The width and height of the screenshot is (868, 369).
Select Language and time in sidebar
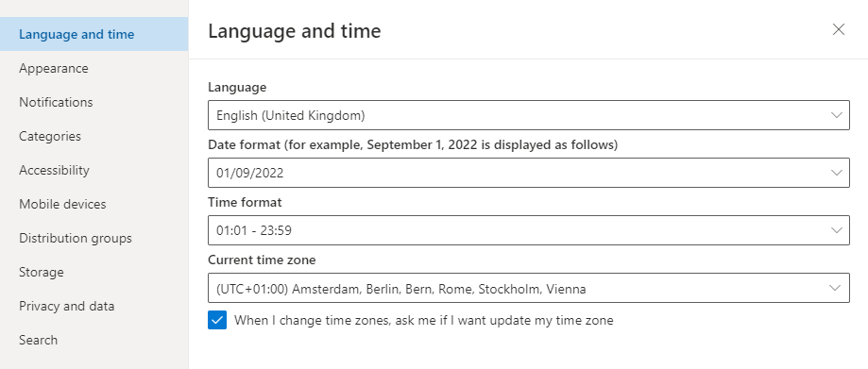[94, 34]
